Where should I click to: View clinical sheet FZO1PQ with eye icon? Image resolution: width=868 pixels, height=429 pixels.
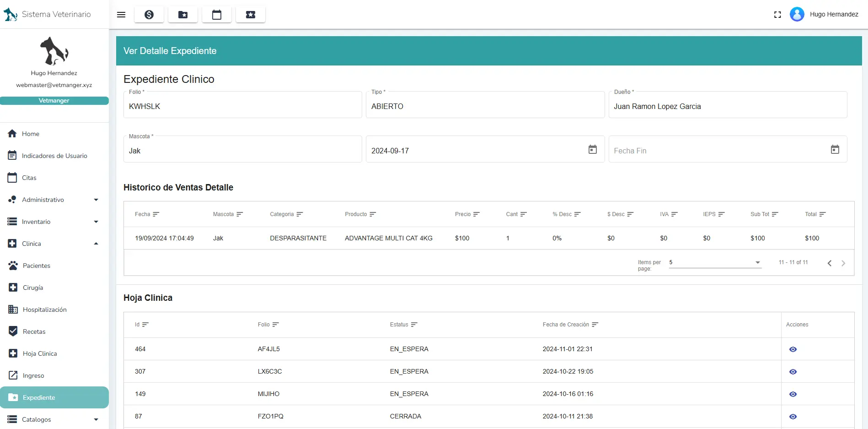coord(793,417)
